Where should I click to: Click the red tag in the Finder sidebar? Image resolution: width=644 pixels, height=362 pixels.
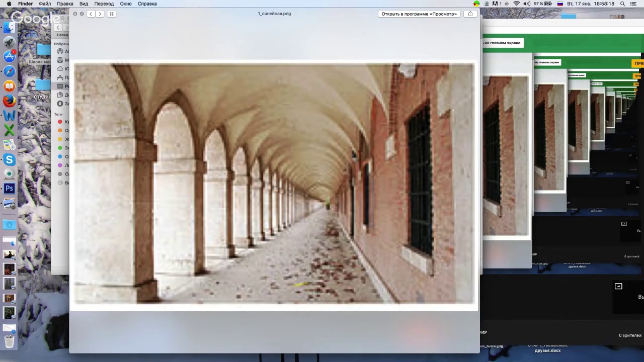(x=60, y=122)
